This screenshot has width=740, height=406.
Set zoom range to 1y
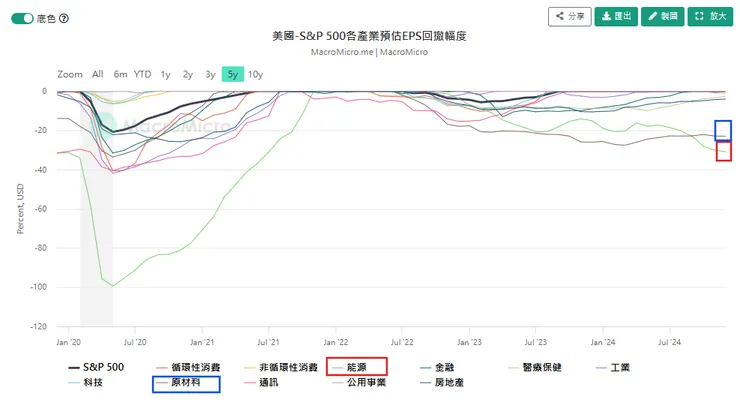pyautogui.click(x=165, y=74)
